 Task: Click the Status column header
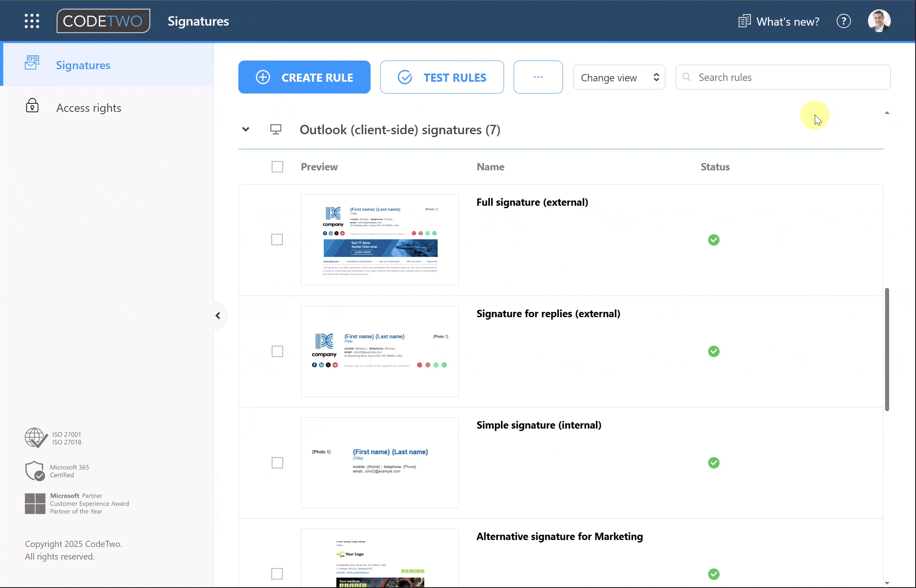coord(715,167)
